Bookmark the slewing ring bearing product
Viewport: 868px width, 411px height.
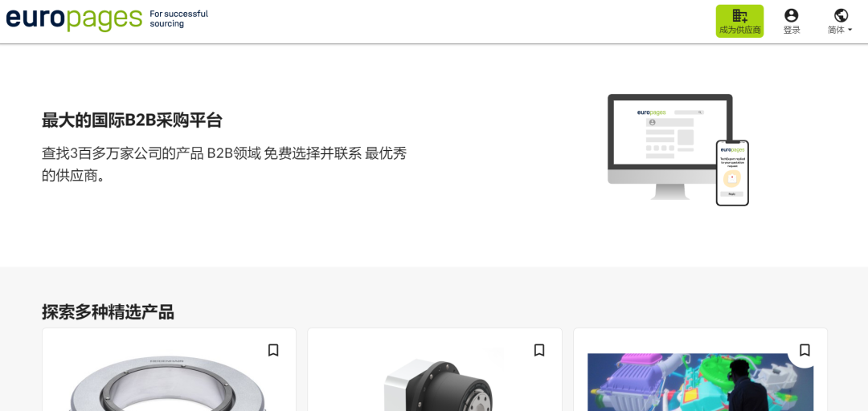click(x=273, y=350)
